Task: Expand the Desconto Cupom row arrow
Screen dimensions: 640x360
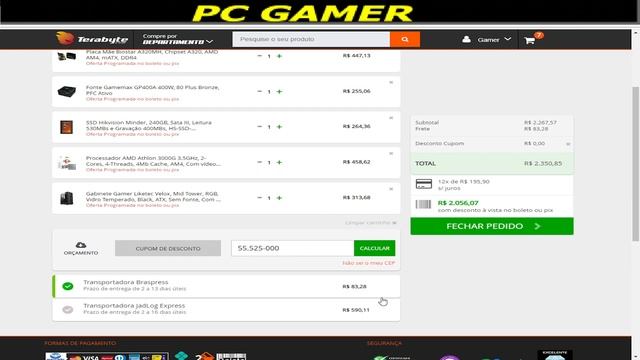Action: [568, 144]
